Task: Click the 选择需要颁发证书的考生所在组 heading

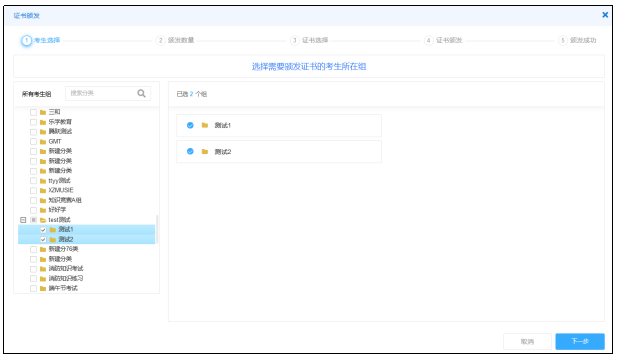Action: 309,66
